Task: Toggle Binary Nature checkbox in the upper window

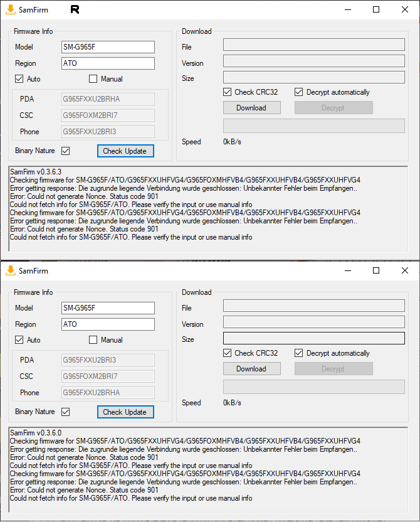Action: pyautogui.click(x=66, y=151)
